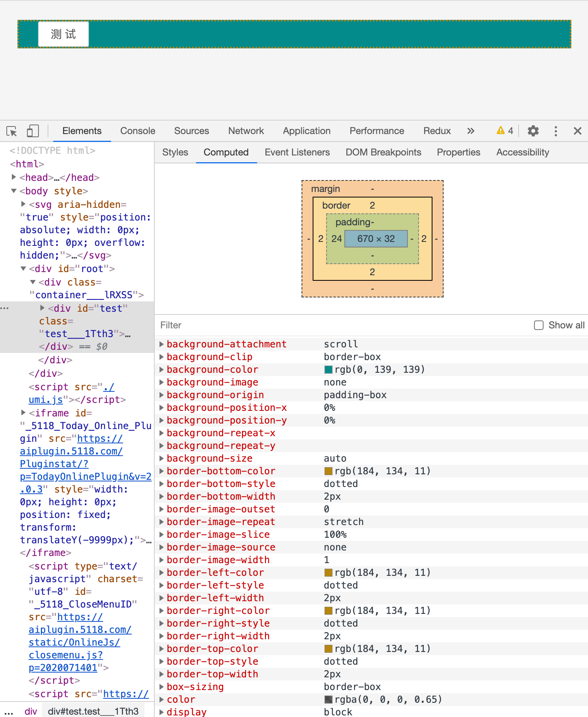588x717 pixels.
Task: Open the Styles pane tab
Action: (175, 152)
